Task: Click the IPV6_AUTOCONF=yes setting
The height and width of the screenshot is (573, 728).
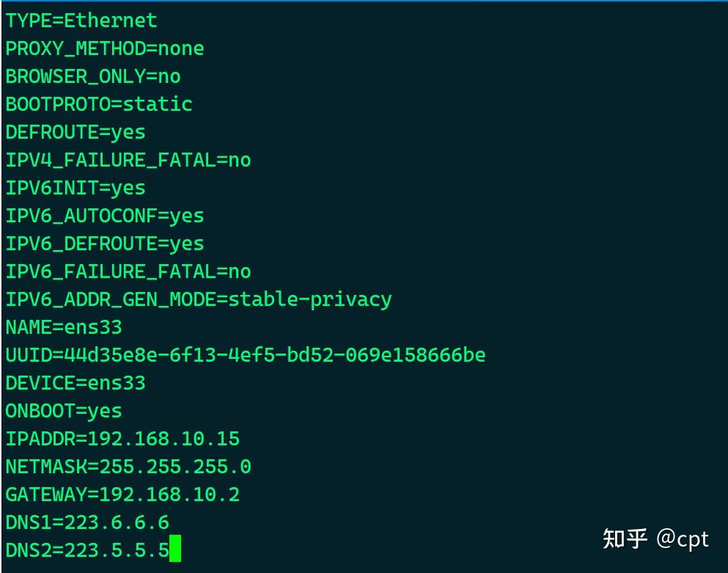Action: [105, 216]
